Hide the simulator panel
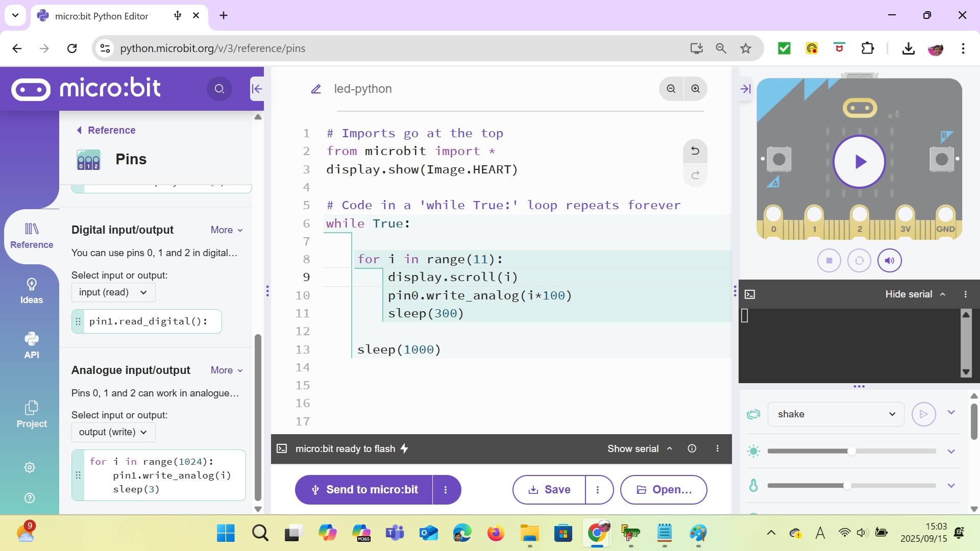 745,89
